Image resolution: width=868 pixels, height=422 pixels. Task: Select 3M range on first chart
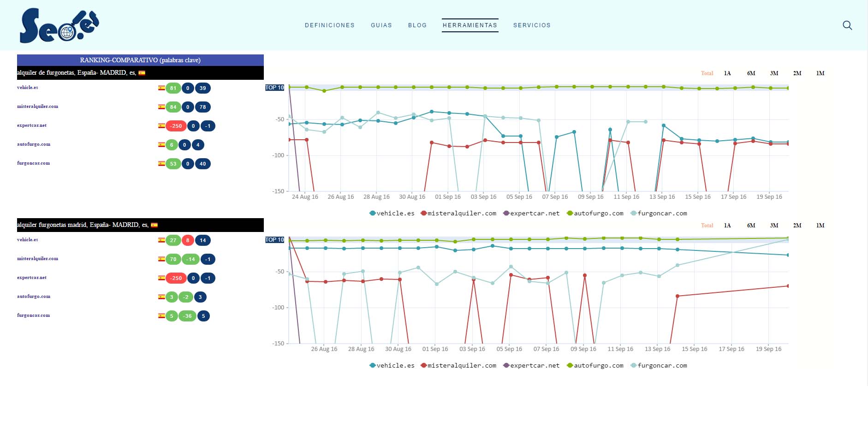[x=774, y=73]
